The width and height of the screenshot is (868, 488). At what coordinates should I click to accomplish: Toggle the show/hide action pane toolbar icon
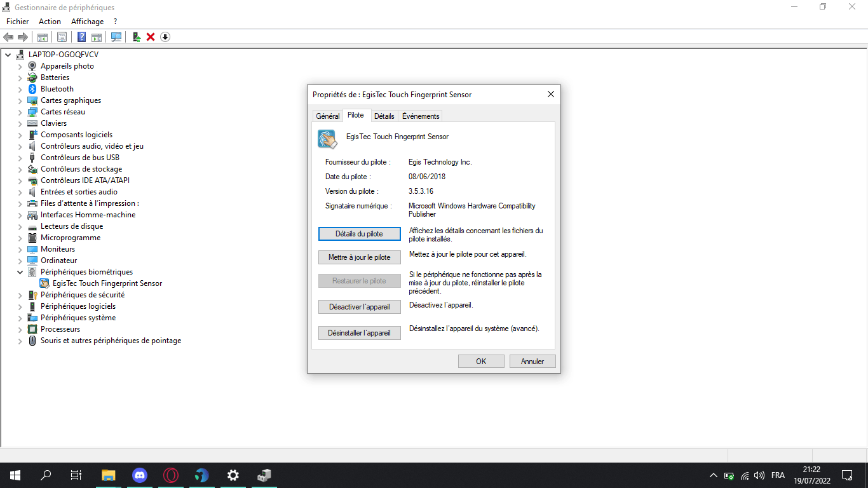97,37
